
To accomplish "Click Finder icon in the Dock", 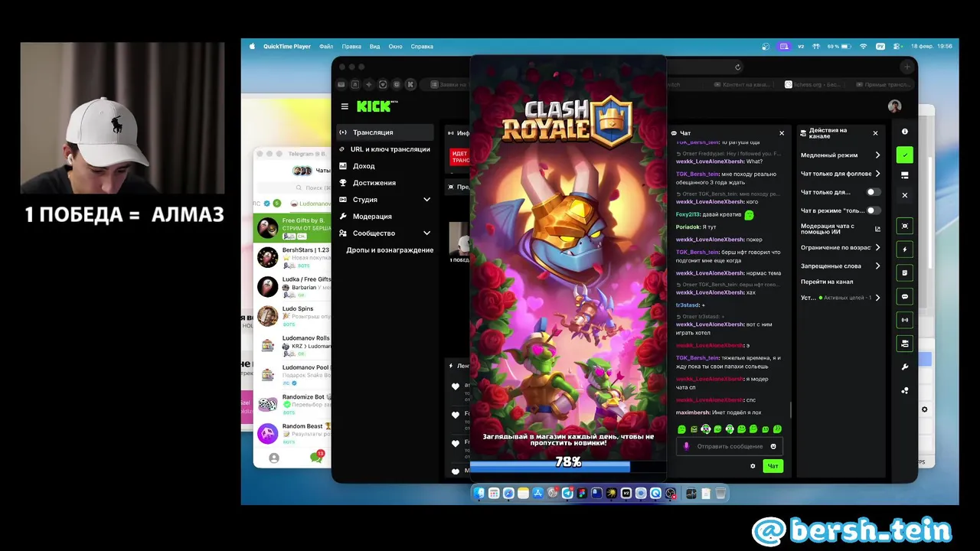I will tap(479, 494).
